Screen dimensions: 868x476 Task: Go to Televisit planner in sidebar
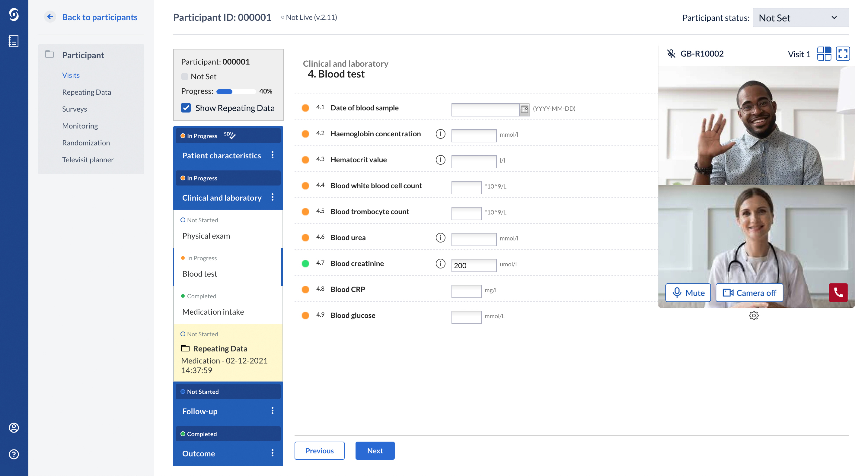[x=88, y=160]
